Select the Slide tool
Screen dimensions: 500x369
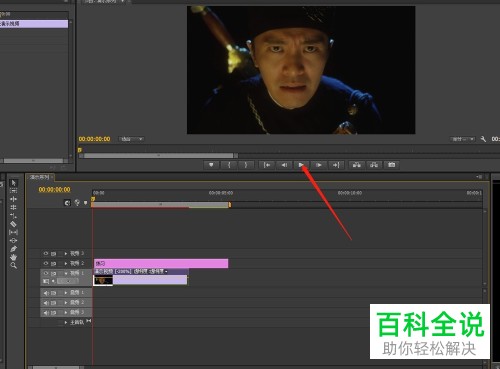13,241
